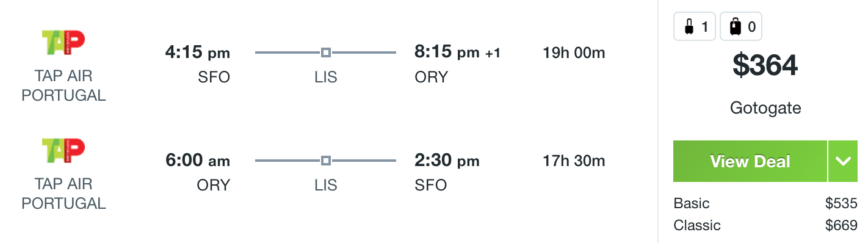Click the green View Deal button

750,161
